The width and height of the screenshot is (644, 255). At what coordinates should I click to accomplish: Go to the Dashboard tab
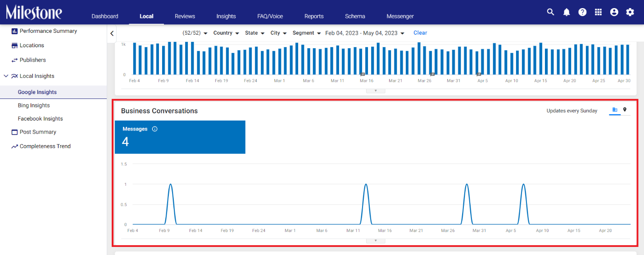[105, 16]
